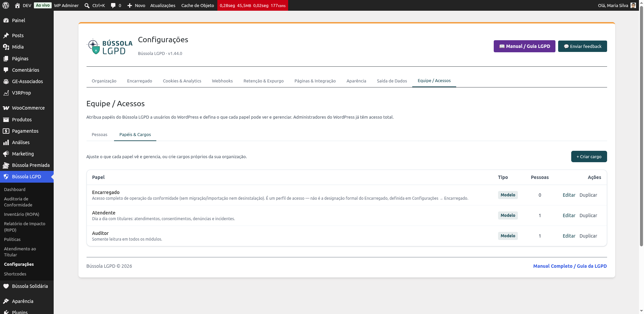Viewport: 644px width, 314px height.
Task: Click the Mídia media icon
Action: 6,47
